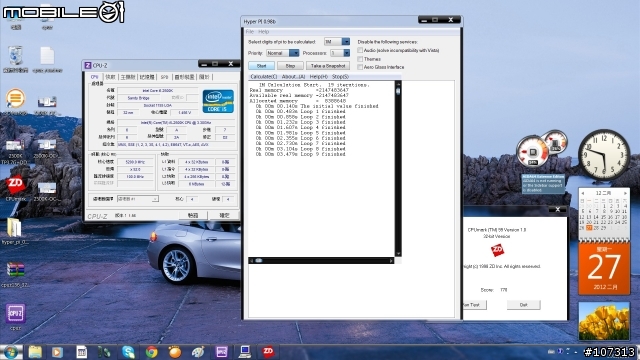Tick the Themes checkbox in Hyper PI

[360, 59]
